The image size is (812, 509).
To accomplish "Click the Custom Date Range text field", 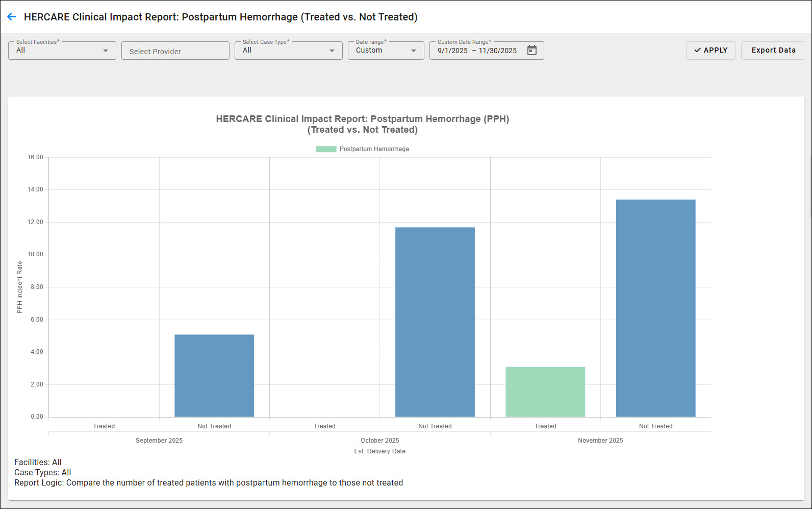I will pyautogui.click(x=477, y=51).
